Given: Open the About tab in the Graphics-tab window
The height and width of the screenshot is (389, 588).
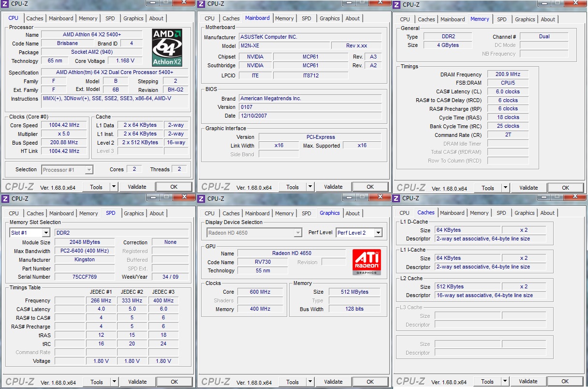Looking at the screenshot, I should point(353,213).
